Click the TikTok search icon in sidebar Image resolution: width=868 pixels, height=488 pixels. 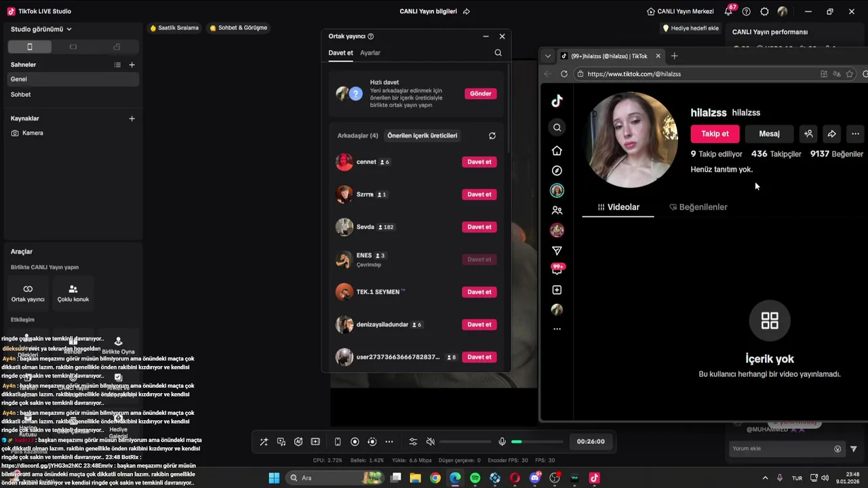[557, 127]
